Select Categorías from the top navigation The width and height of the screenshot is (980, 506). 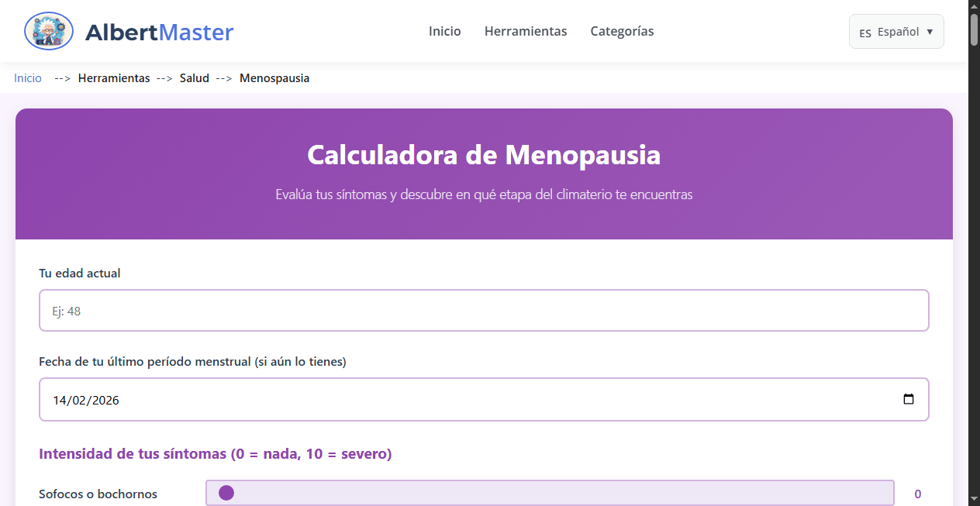(622, 31)
